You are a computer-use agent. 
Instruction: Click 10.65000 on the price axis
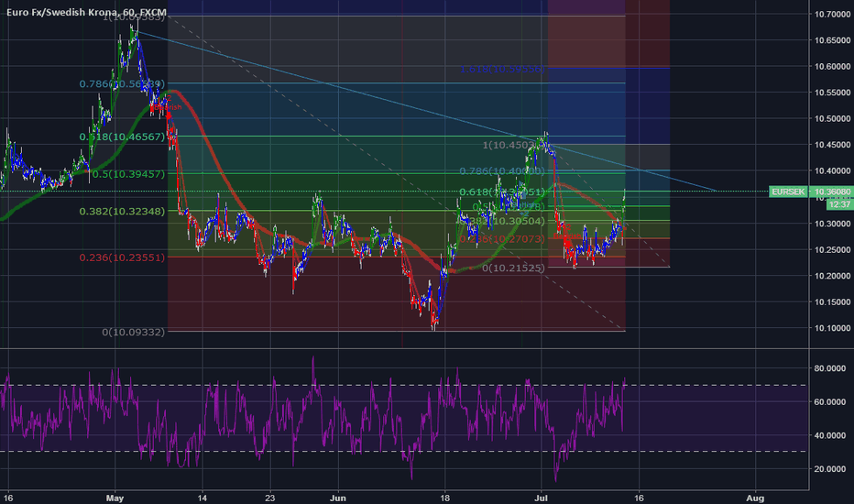(x=832, y=40)
